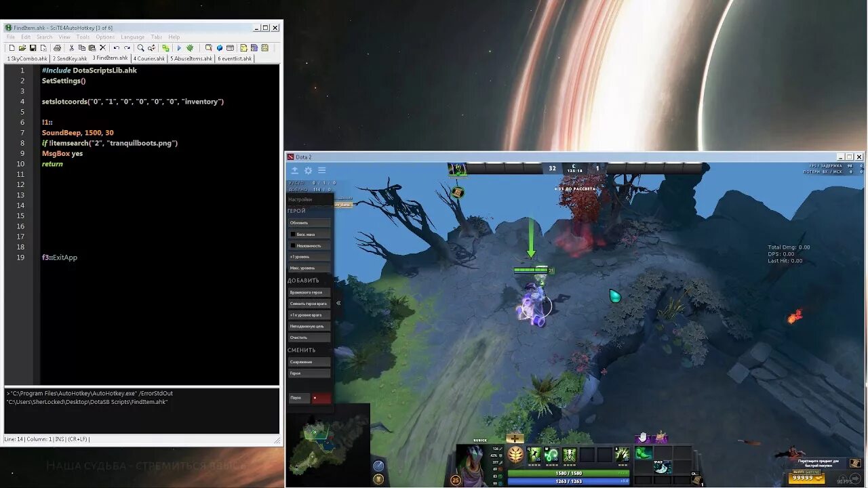Click the Dota 2 upload arrow icon
Image resolution: width=868 pixels, height=488 pixels.
pos(294,171)
